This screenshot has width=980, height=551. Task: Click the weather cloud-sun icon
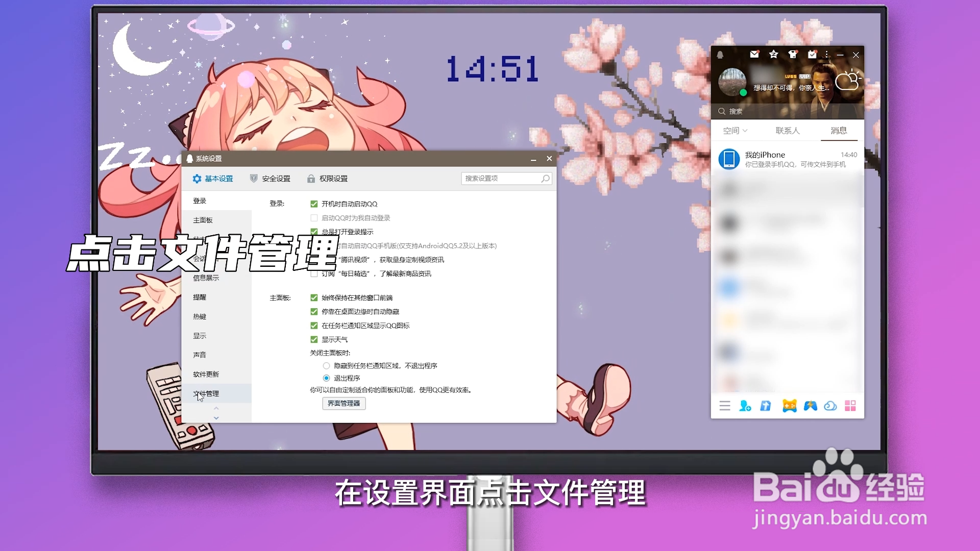coord(848,80)
